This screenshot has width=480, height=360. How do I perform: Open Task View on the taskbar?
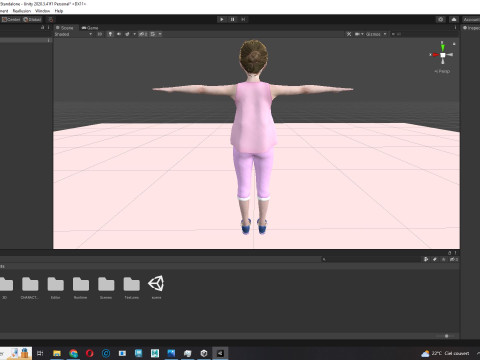[40, 353]
